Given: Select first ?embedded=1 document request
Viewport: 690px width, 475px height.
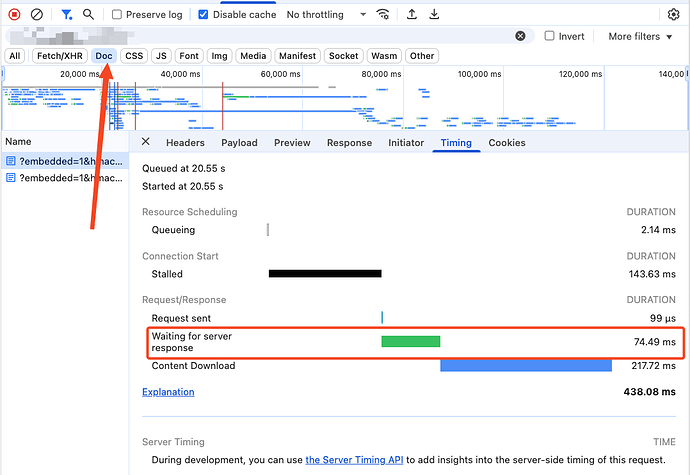Looking at the screenshot, I should pos(65,161).
